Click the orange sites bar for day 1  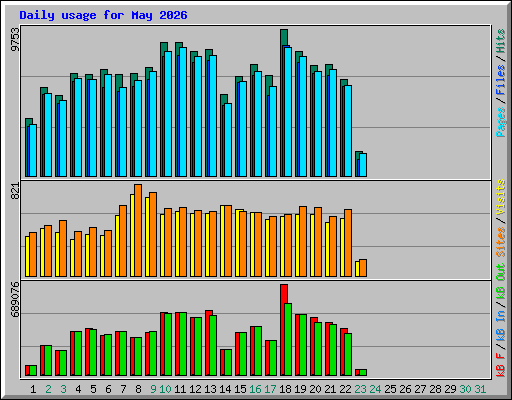tap(33, 255)
